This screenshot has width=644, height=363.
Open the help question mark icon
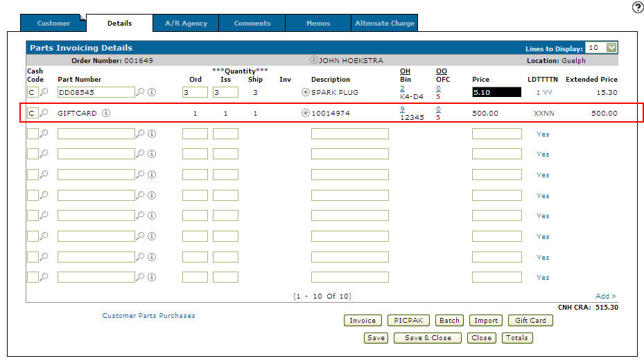(638, 7)
